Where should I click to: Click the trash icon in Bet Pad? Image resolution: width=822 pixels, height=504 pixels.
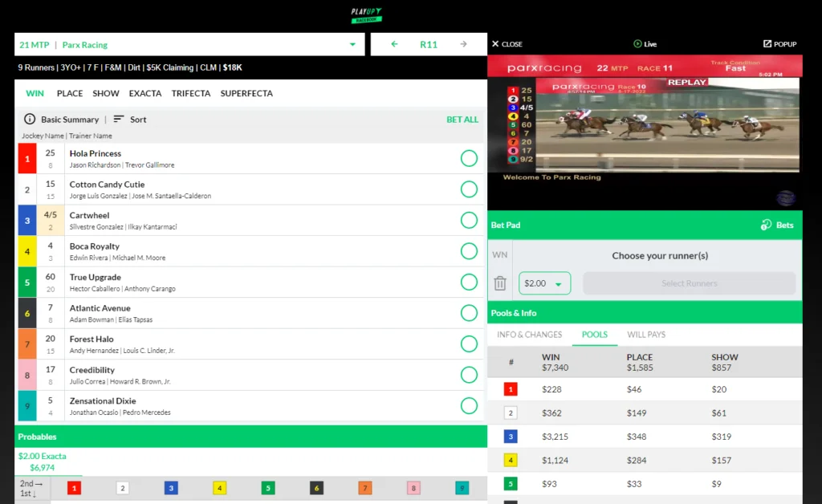click(x=500, y=283)
